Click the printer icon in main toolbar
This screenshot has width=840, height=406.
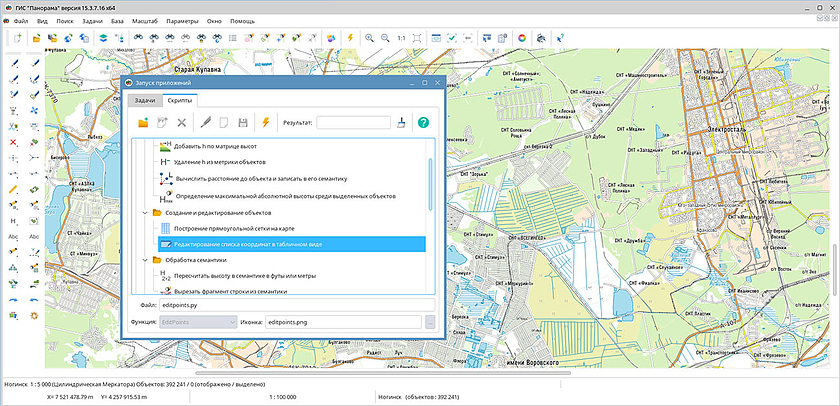point(540,38)
